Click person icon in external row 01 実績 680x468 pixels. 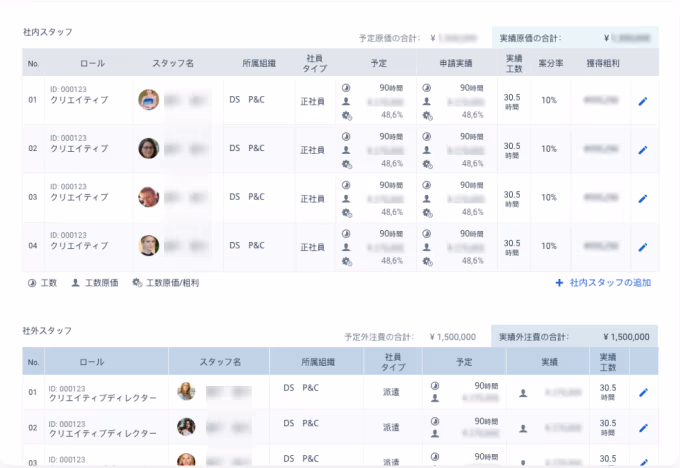(523, 393)
